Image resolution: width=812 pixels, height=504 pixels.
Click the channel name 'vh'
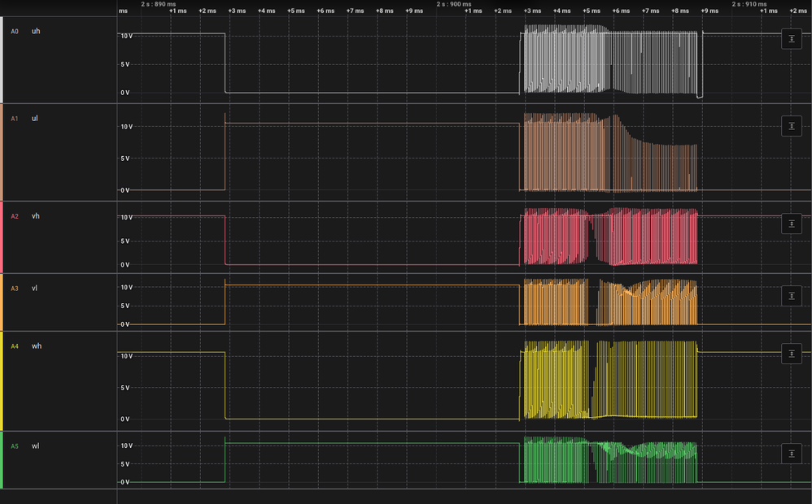pyautogui.click(x=35, y=216)
